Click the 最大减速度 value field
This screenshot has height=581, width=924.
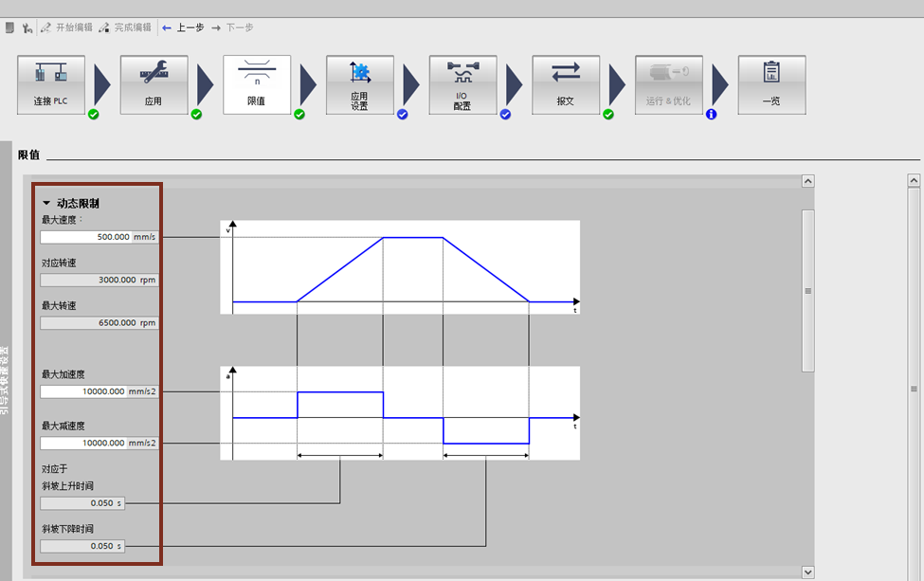point(83,443)
